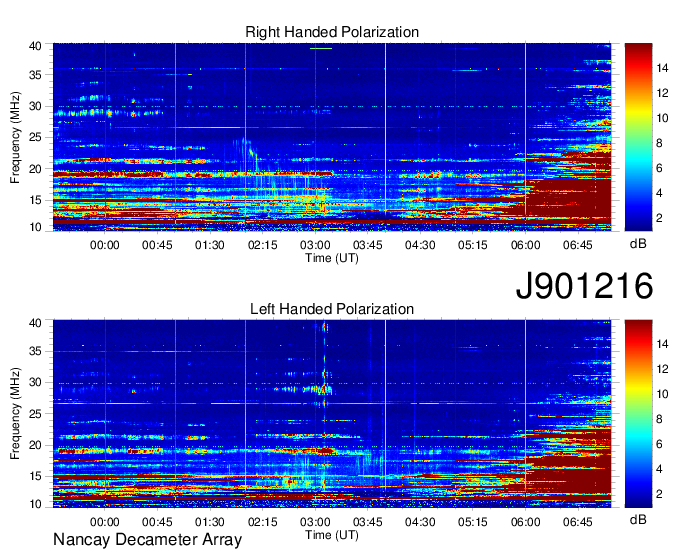The width and height of the screenshot is (680, 552).
Task: Click 00:45 tick under Right Handed plot
Action: click(157, 245)
